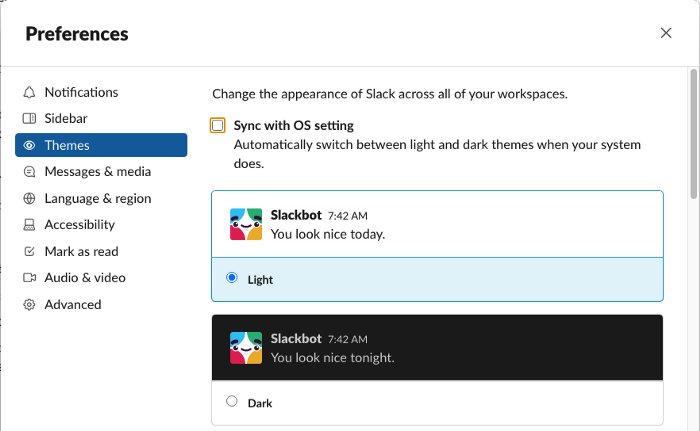Open Mark as read preferences

click(101, 251)
